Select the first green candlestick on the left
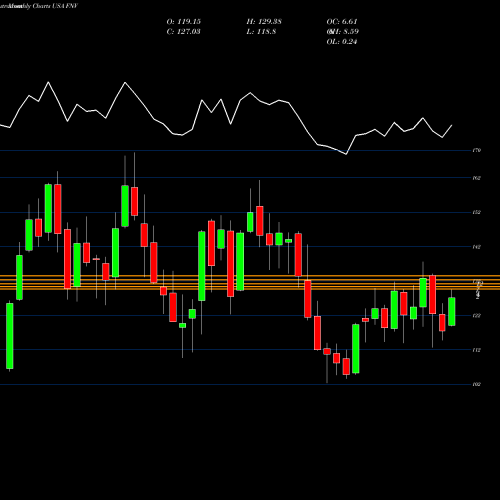 coord(10,336)
